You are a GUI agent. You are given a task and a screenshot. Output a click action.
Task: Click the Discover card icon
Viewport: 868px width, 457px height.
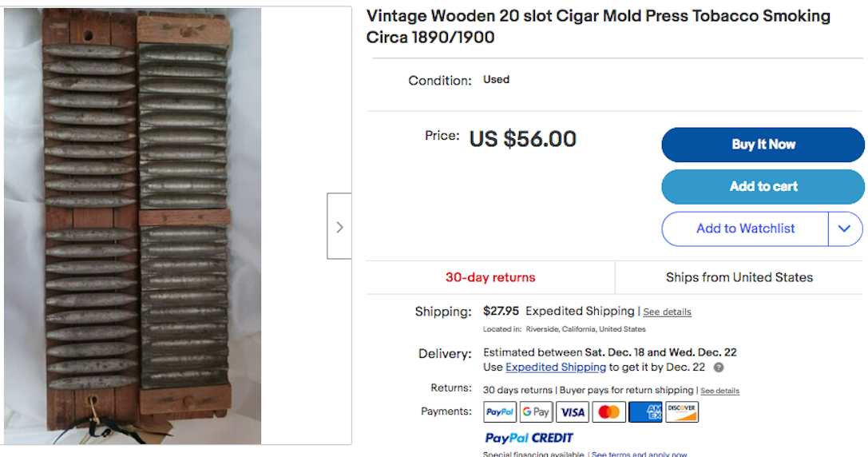[x=681, y=412]
